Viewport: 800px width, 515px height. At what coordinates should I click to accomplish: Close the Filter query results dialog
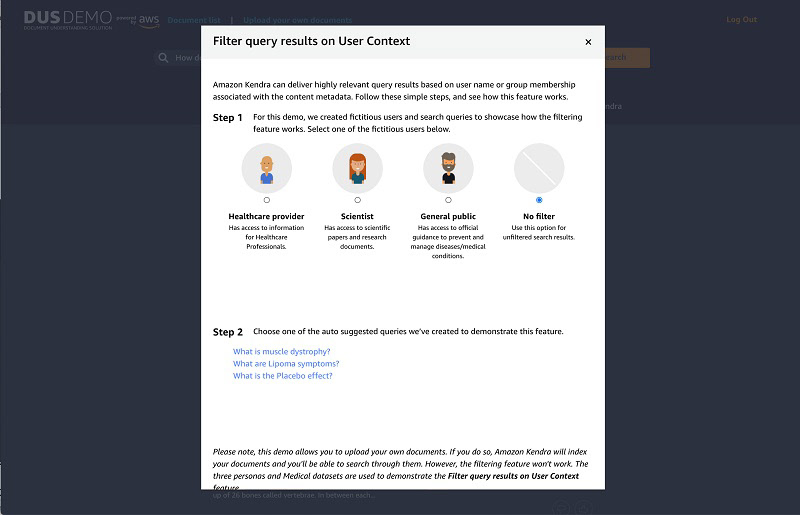pos(588,42)
